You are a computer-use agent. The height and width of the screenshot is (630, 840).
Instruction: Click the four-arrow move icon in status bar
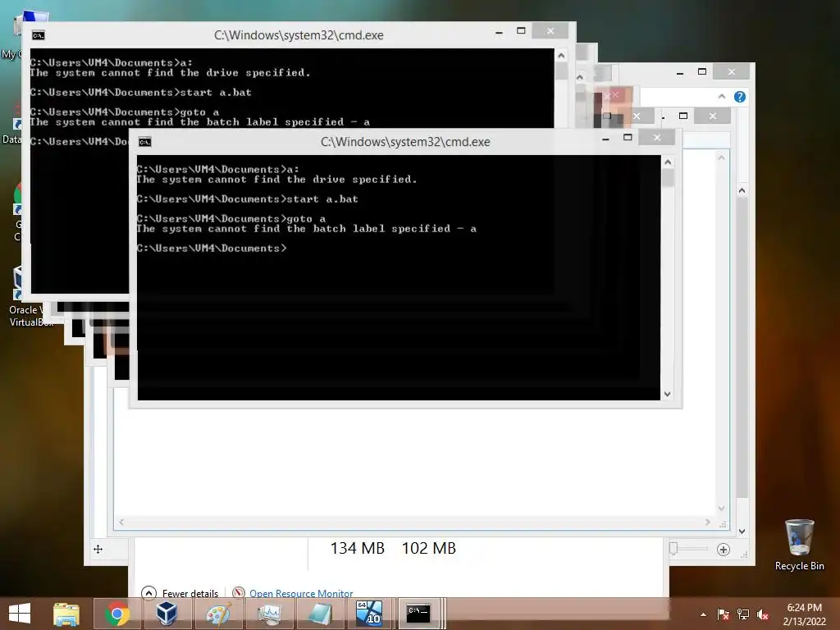(98, 549)
